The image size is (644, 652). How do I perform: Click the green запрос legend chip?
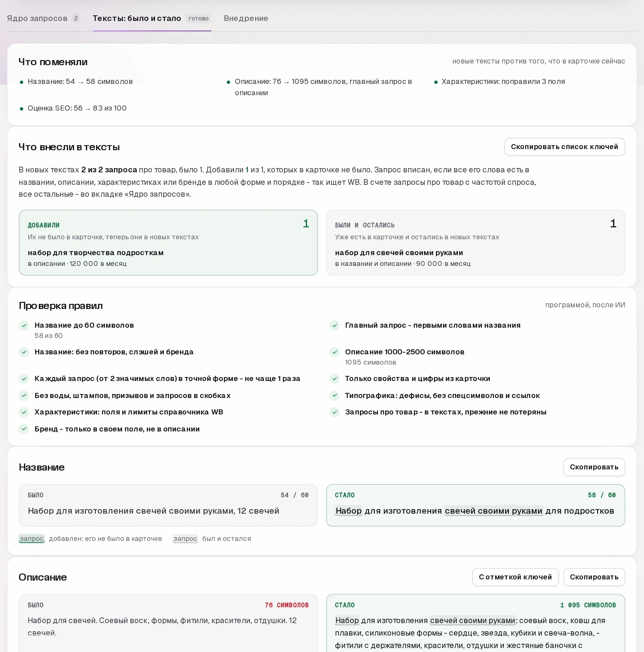pos(32,539)
